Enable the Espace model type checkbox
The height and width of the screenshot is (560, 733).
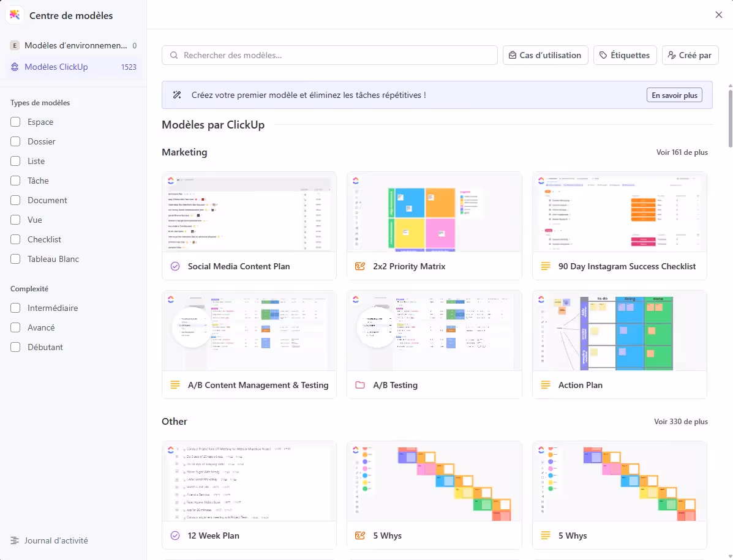click(x=15, y=122)
